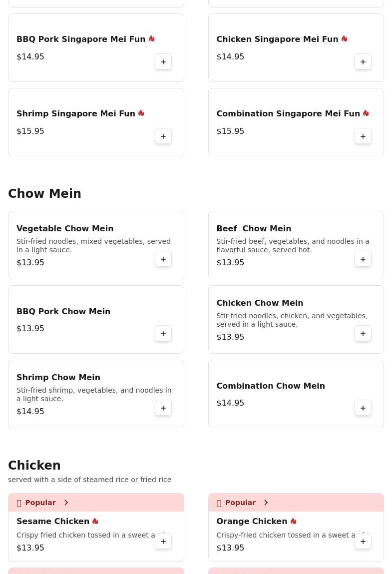The height and width of the screenshot is (574, 392).
Task: Add Chicken Singapore Mei Fun with plus button
Action: 363,62
